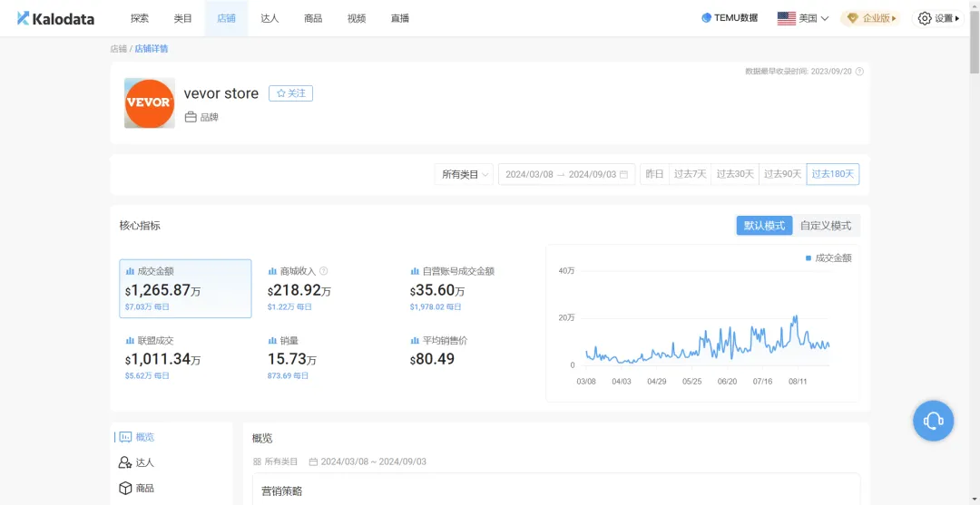Toggle the 成交金额 chart legend
980x505 pixels.
[828, 257]
